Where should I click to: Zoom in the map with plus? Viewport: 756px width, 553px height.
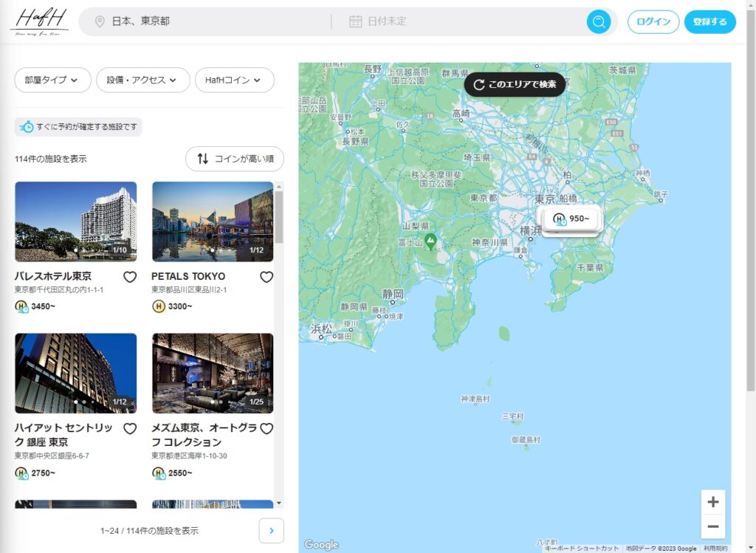713,502
